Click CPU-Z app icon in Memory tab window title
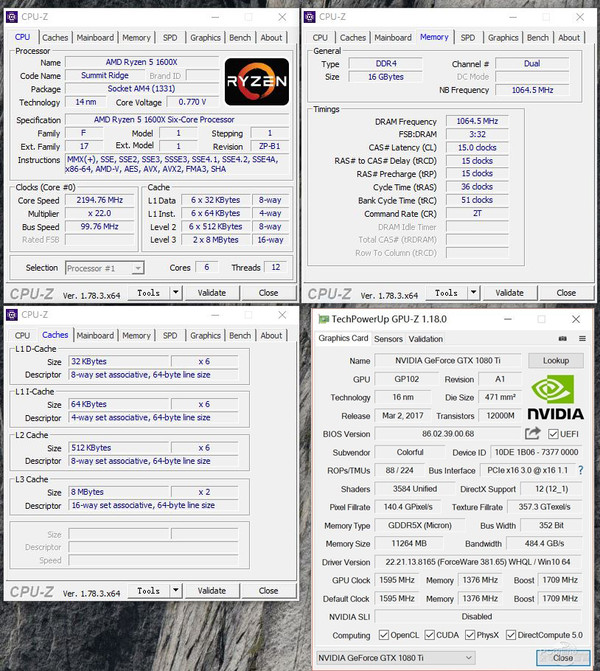 pos(309,17)
